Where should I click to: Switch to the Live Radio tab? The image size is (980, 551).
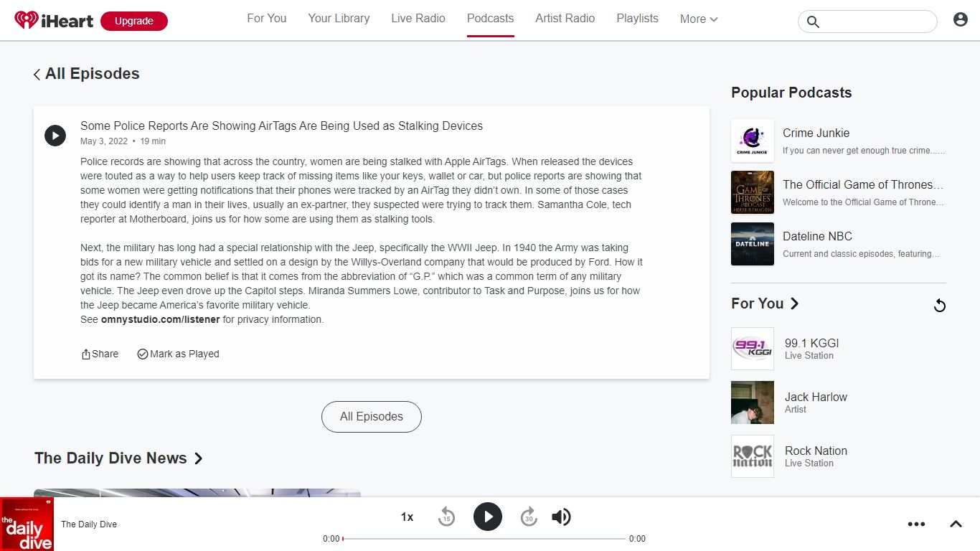tap(418, 19)
